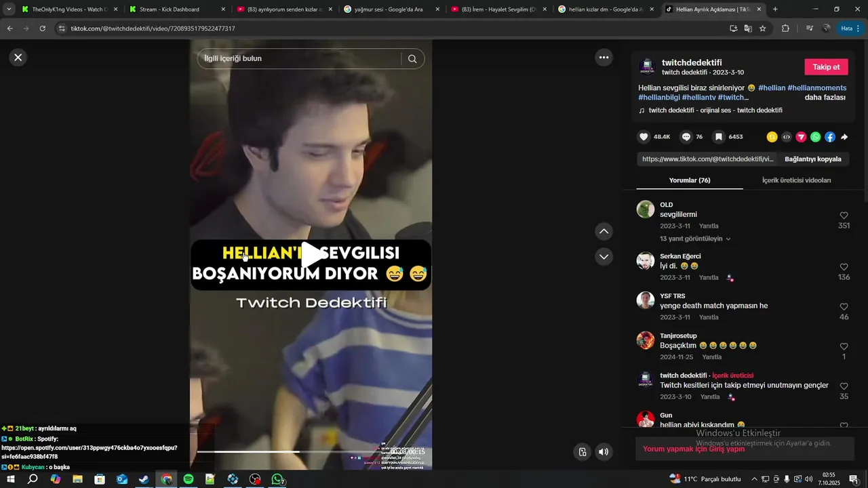The width and height of the screenshot is (868, 488).
Task: Like the video with heart icon
Action: coord(644,137)
